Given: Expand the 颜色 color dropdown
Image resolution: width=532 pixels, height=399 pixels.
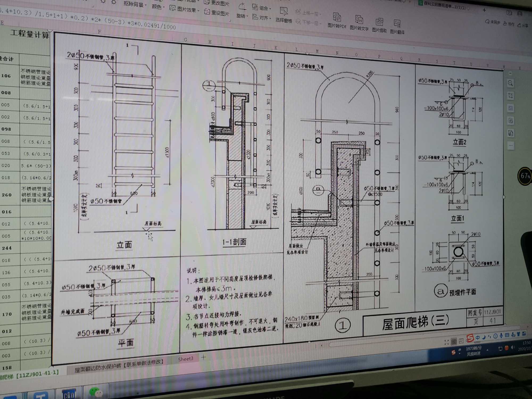Looking at the screenshot, I should pyautogui.click(x=158, y=6).
